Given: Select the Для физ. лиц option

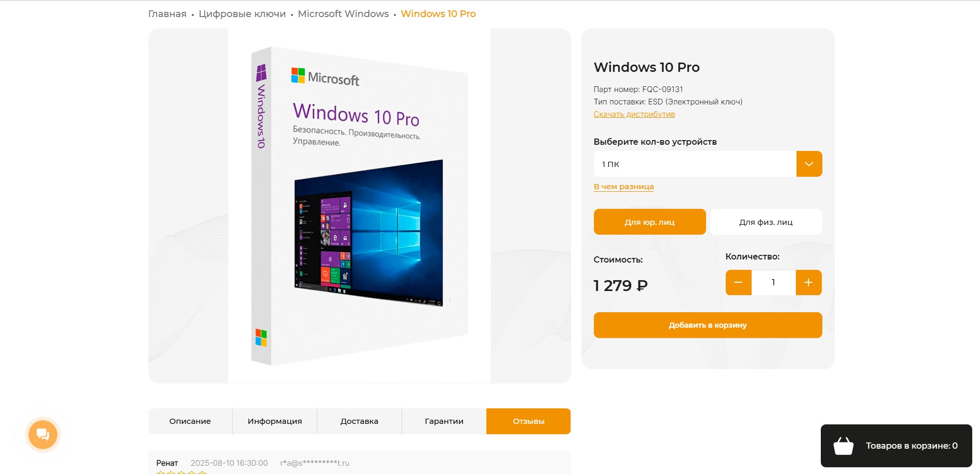Looking at the screenshot, I should point(766,222).
